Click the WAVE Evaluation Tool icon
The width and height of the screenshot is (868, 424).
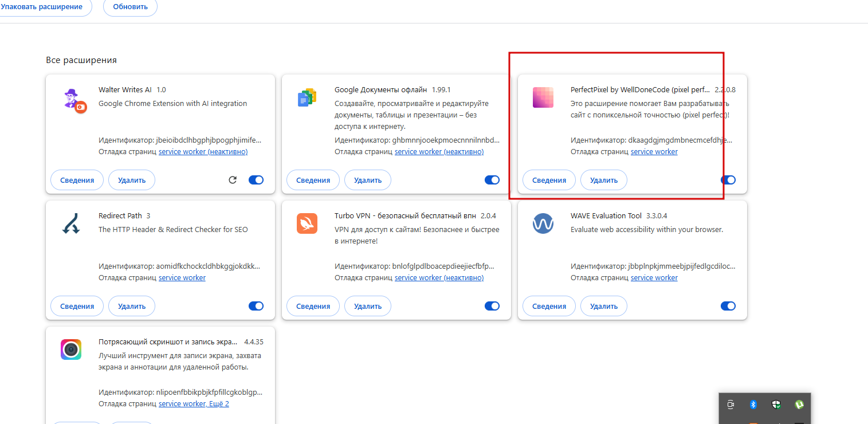point(543,223)
